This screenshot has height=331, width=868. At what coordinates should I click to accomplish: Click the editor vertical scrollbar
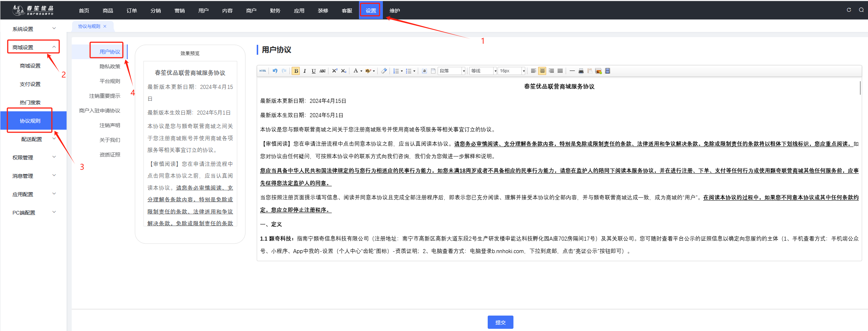click(860, 88)
